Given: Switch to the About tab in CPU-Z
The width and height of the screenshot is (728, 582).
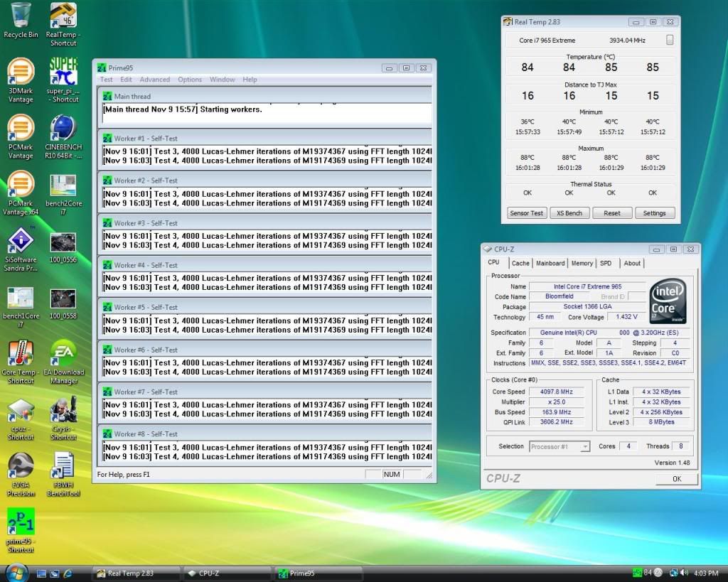Looking at the screenshot, I should (632, 263).
